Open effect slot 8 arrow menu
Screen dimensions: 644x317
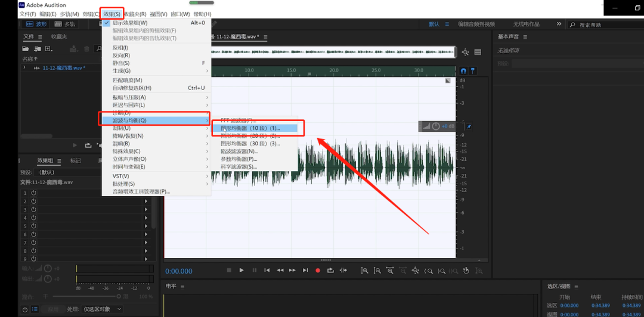(145, 250)
